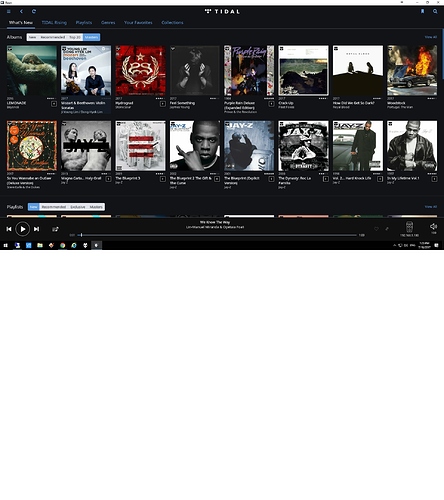Open the LEMONADE album cover
The image size is (444, 500).
[x=32, y=70]
